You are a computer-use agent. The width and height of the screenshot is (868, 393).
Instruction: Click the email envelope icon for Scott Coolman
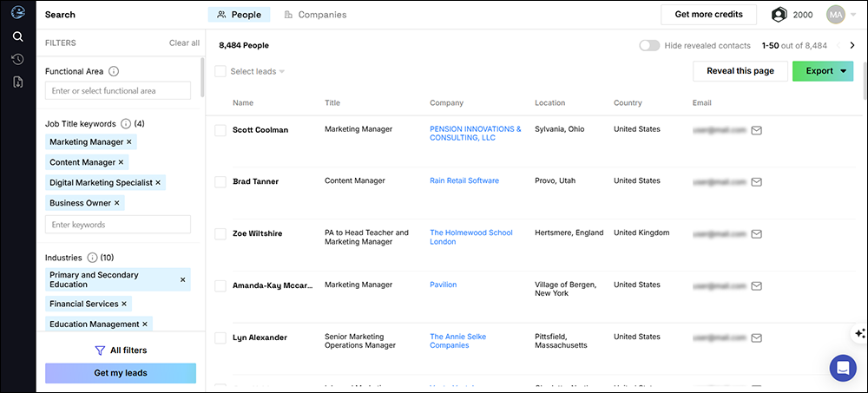[x=756, y=130]
